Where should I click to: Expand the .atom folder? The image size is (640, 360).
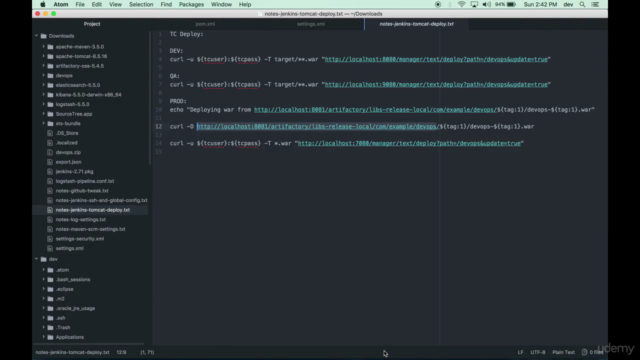pos(44,270)
